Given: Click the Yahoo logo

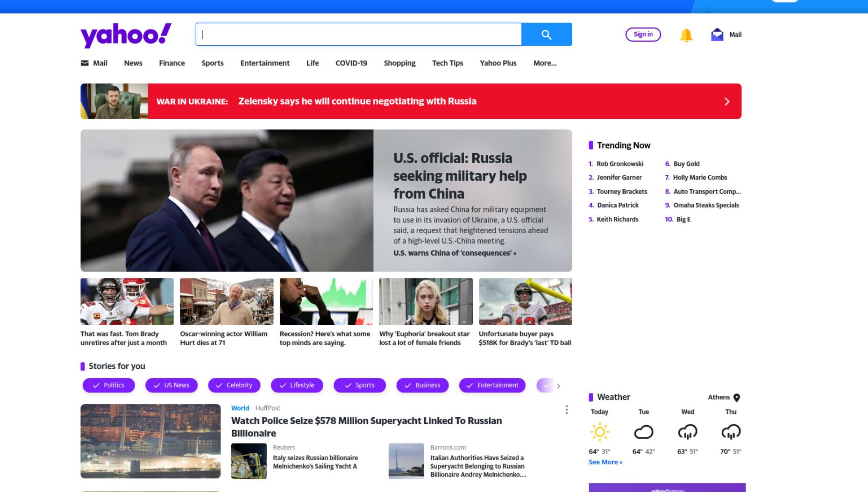Looking at the screenshot, I should (126, 35).
